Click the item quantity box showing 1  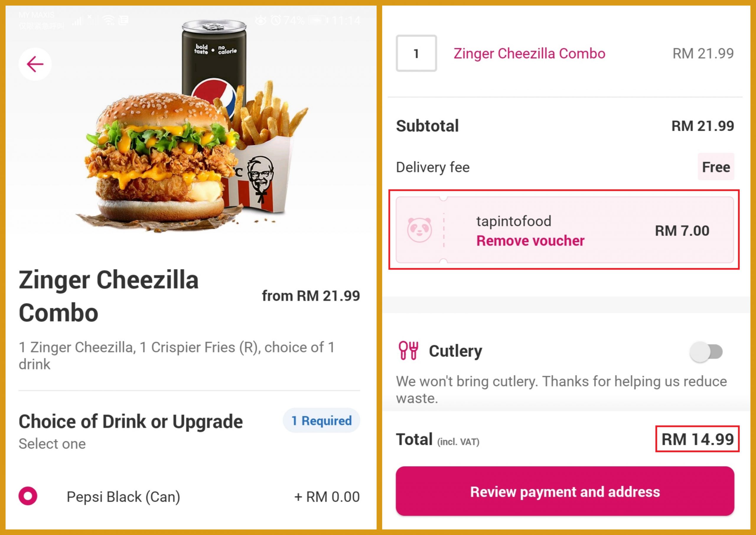[416, 53]
